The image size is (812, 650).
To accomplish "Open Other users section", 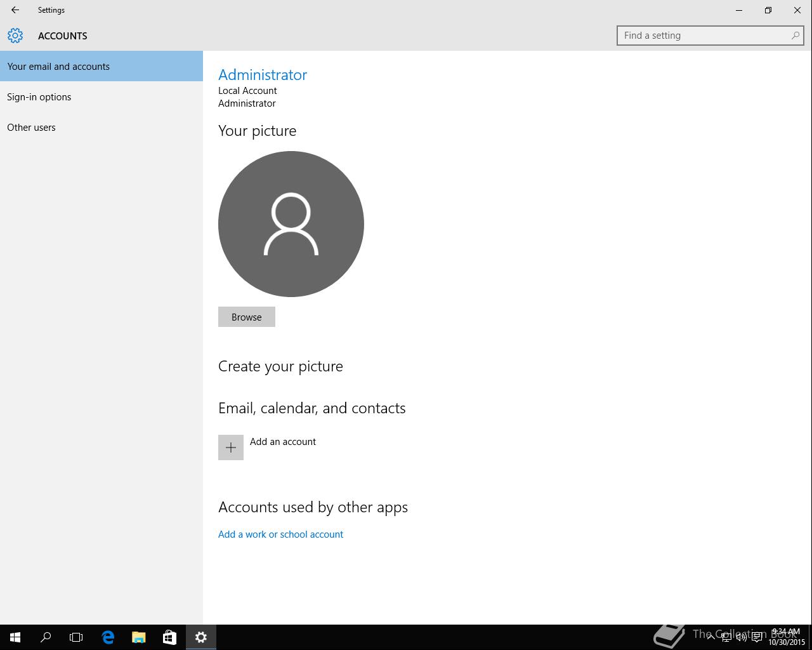I will click(x=101, y=127).
